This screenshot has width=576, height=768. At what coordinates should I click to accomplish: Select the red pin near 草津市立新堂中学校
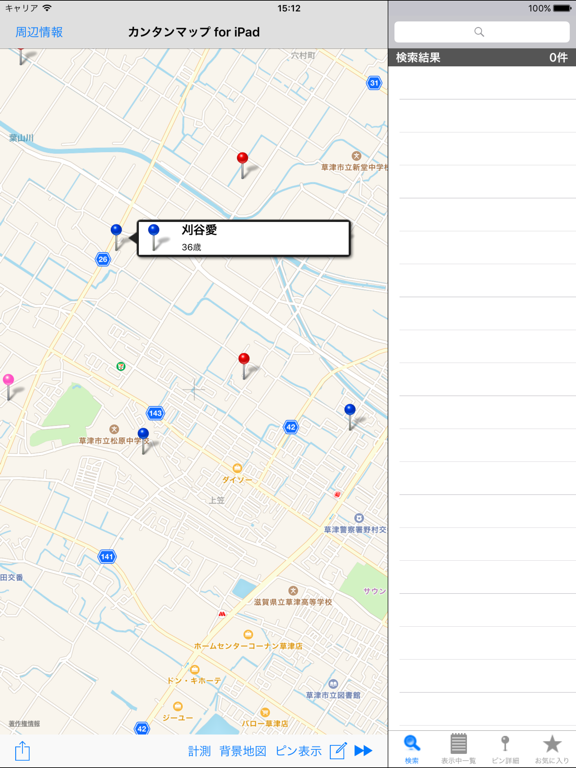click(x=242, y=165)
